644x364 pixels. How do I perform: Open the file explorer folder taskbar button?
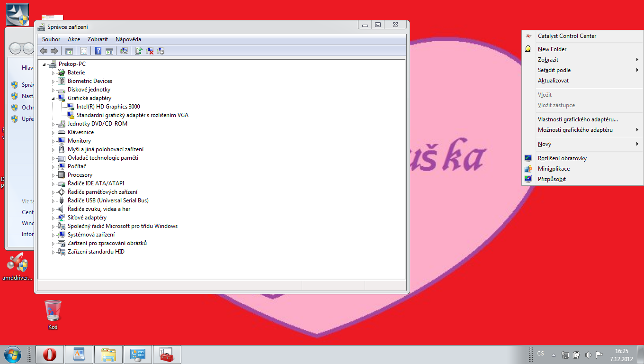tap(108, 355)
